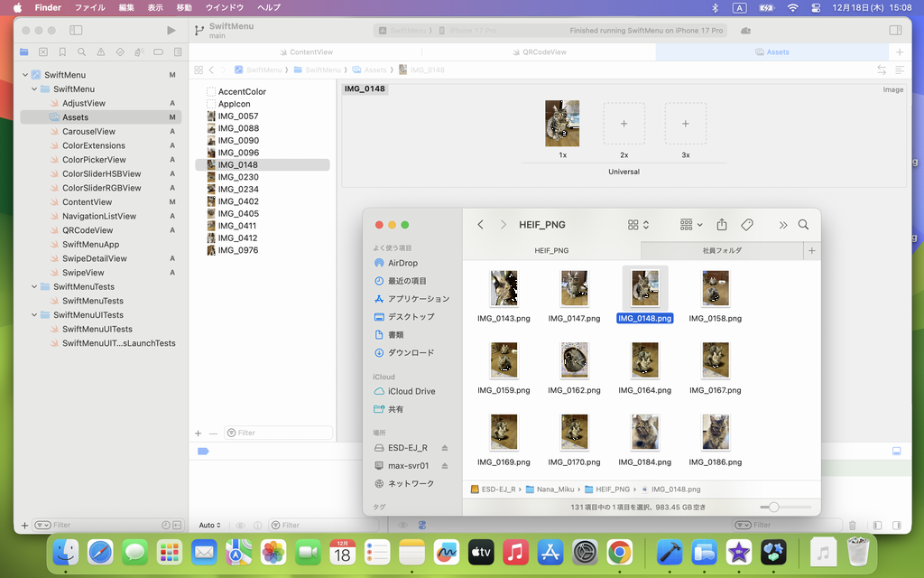
Task: Open the Auto variables scope dropdown
Action: (209, 525)
